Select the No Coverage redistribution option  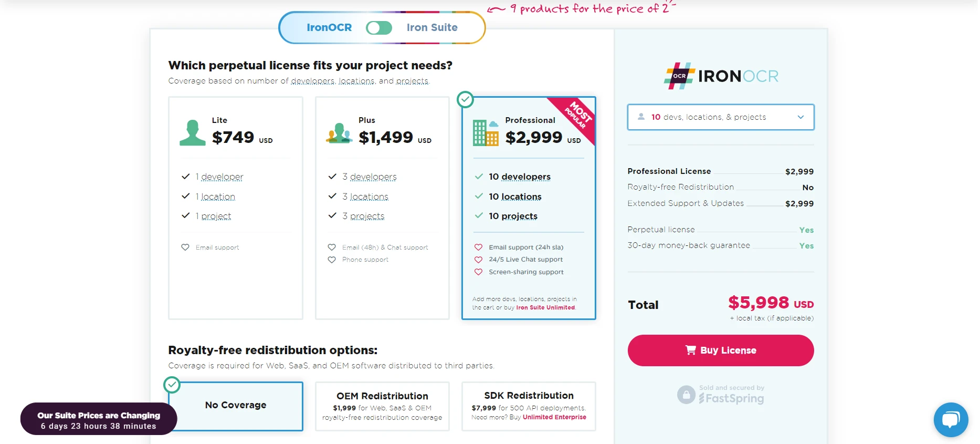(x=236, y=406)
